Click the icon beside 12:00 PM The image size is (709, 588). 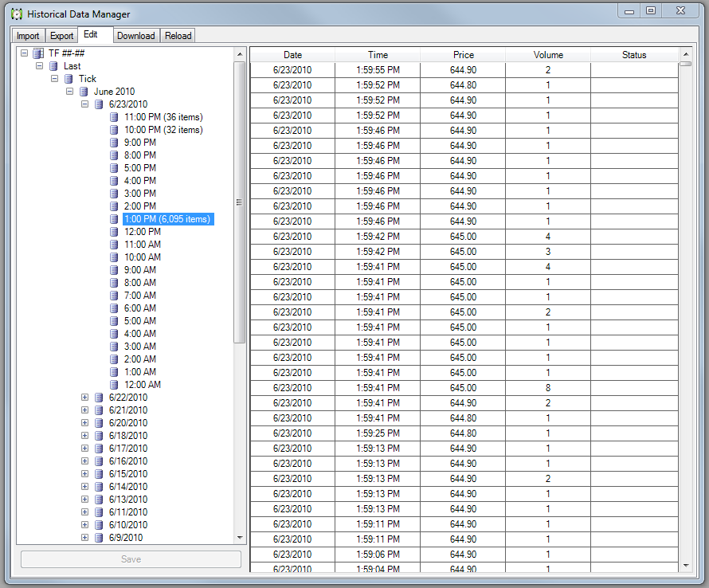115,232
